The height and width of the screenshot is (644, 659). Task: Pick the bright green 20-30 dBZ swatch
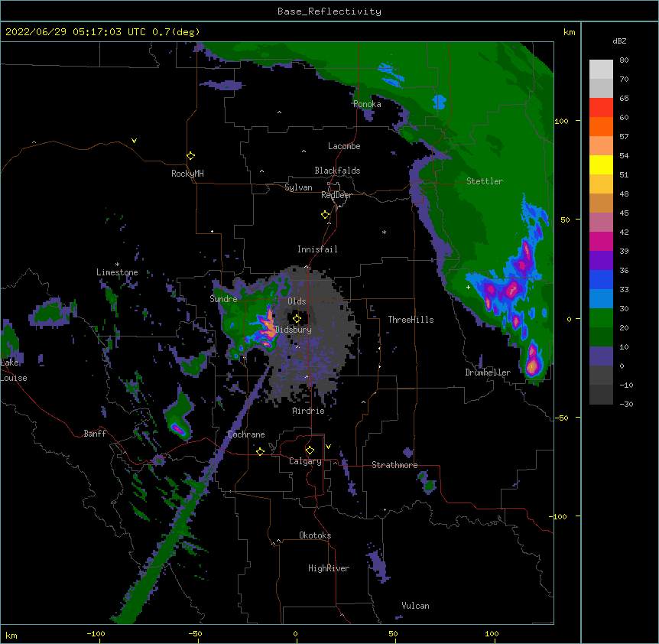pos(601,318)
